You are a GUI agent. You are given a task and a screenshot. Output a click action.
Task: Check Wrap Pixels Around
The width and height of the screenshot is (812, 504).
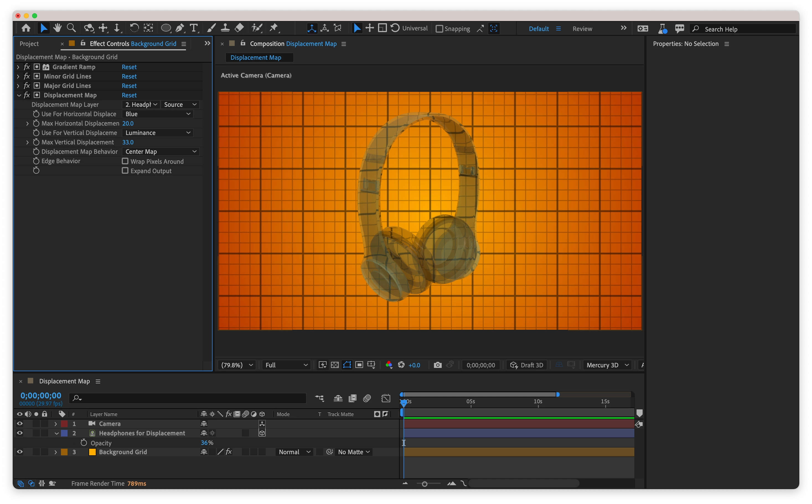tap(125, 161)
